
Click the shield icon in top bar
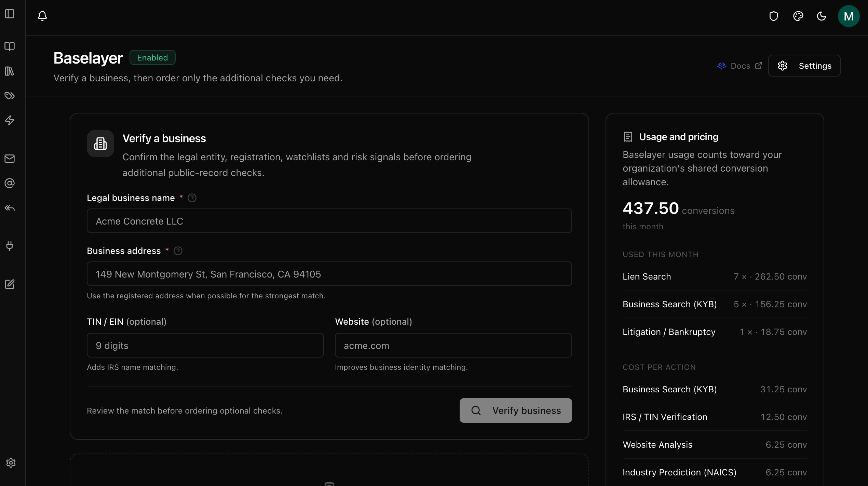coord(774,16)
